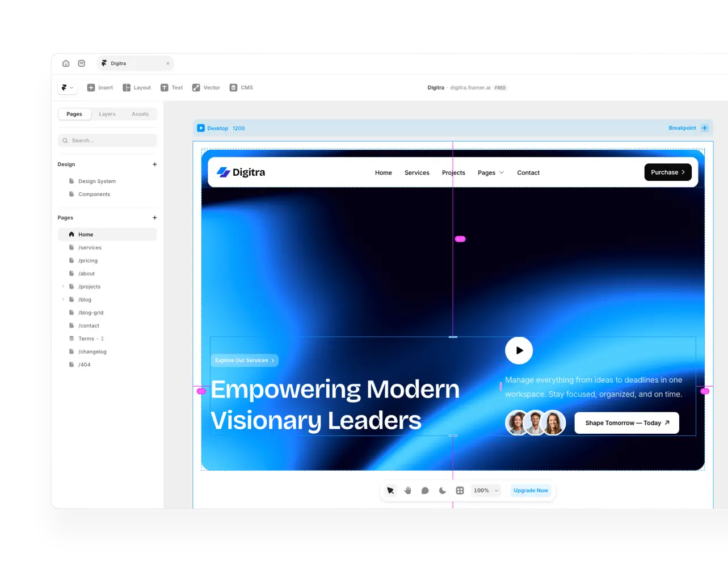Switch to the Layers tab
Screen dimensions: 728x567
pos(107,114)
